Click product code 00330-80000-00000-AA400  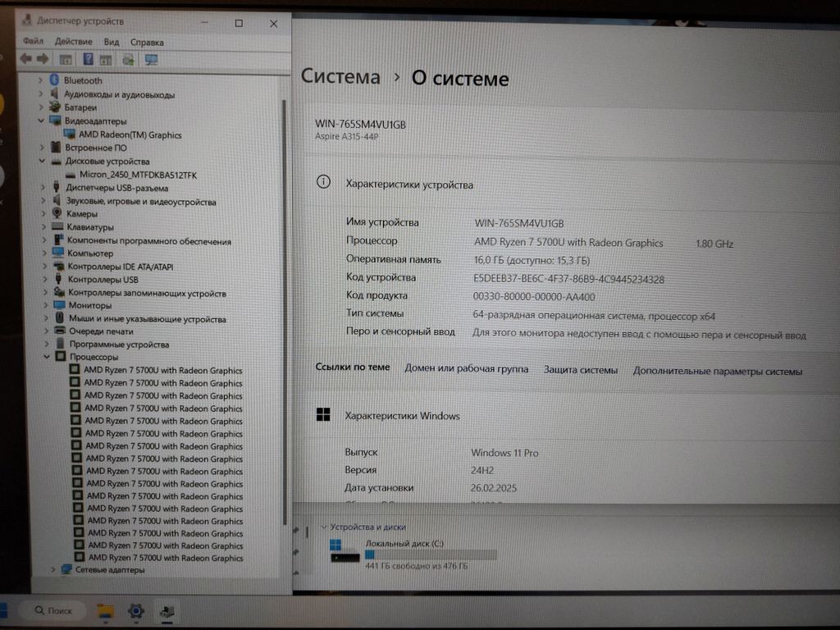pyautogui.click(x=533, y=297)
